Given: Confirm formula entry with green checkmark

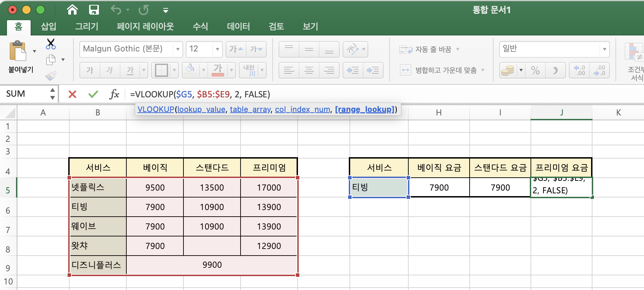Looking at the screenshot, I should [x=93, y=94].
